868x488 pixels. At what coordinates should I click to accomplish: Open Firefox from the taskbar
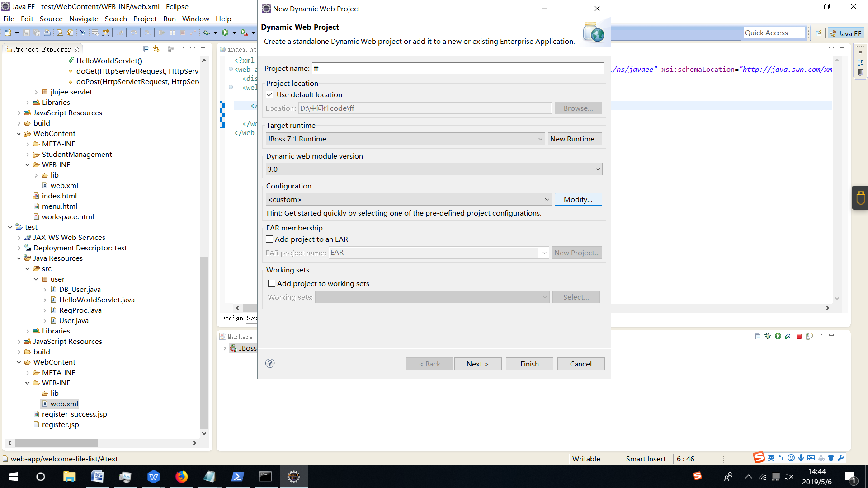[x=181, y=477]
